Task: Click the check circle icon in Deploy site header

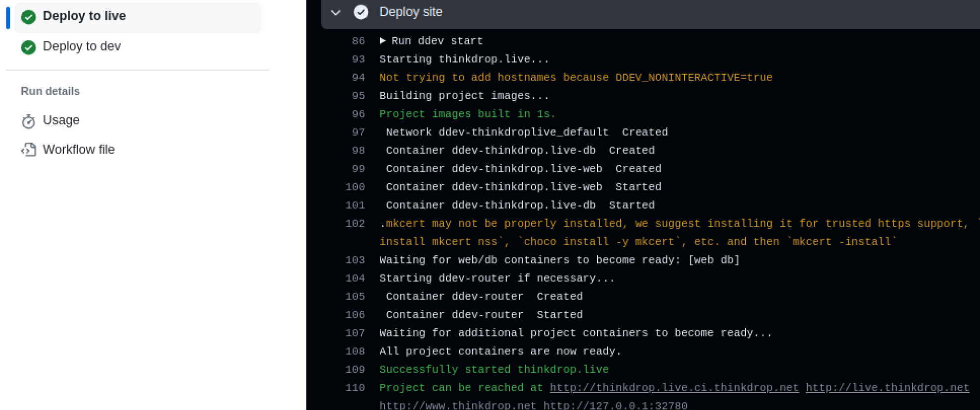Action: [361, 12]
